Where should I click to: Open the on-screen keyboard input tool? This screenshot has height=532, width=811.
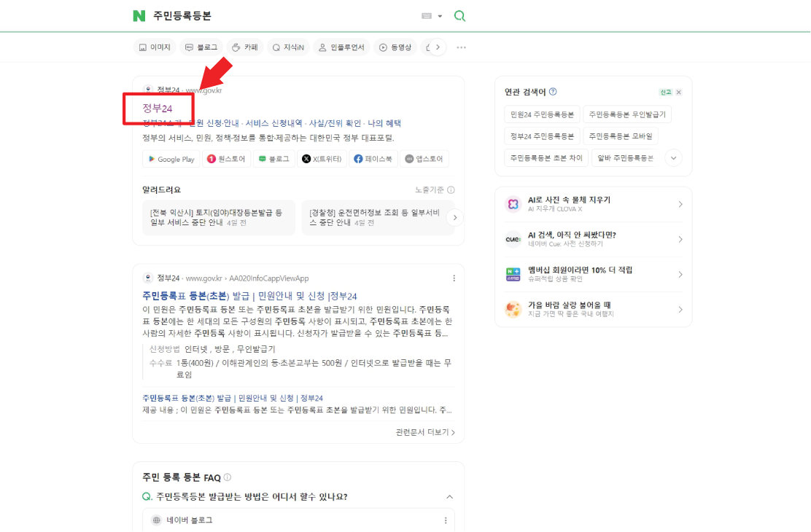point(426,16)
